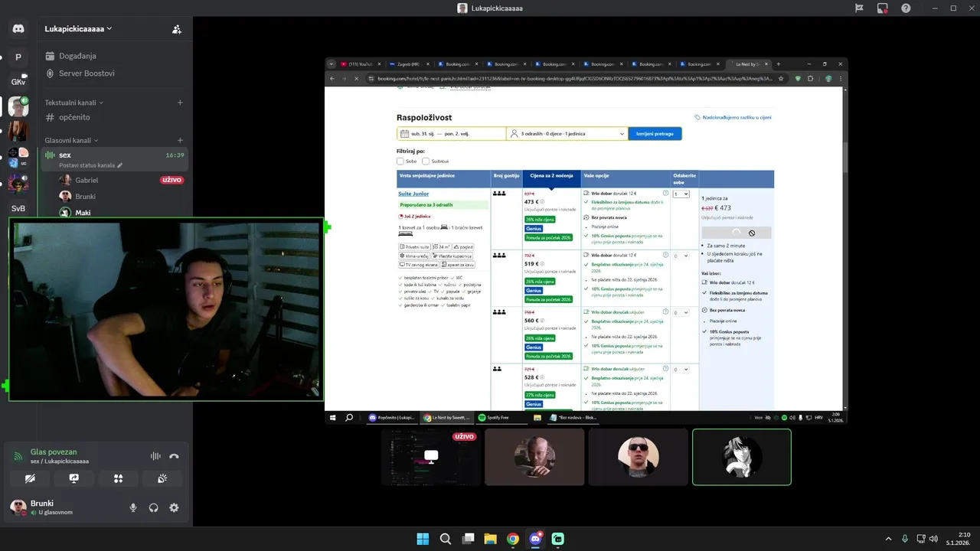Viewport: 980px width, 551px height.
Task: Click the Glas povezan connection status
Action: [x=54, y=452]
